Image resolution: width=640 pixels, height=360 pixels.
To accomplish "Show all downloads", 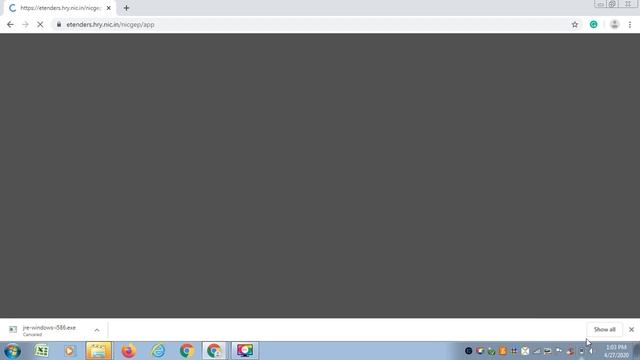I will (x=604, y=329).
